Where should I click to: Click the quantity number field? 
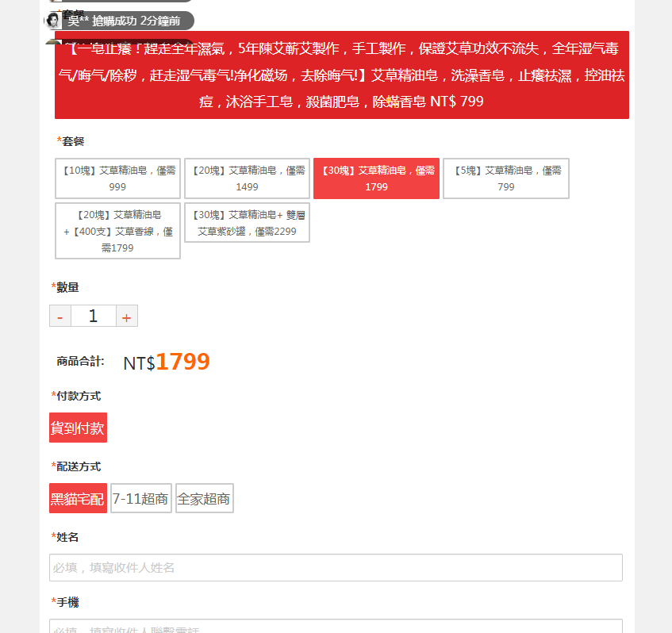pyautogui.click(x=93, y=316)
